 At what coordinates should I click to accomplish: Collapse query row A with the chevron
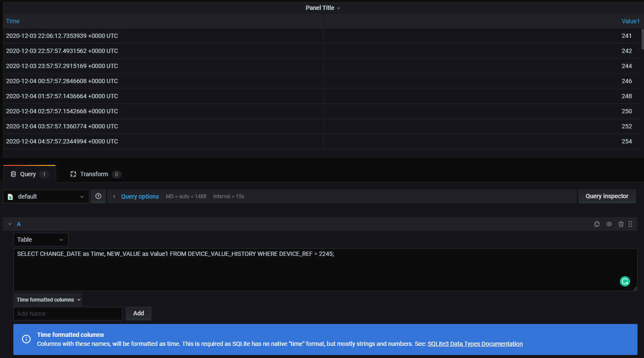click(x=10, y=224)
